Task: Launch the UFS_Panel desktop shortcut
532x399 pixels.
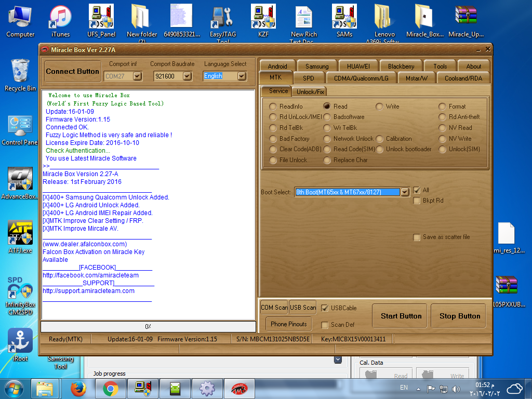Action: tap(101, 21)
